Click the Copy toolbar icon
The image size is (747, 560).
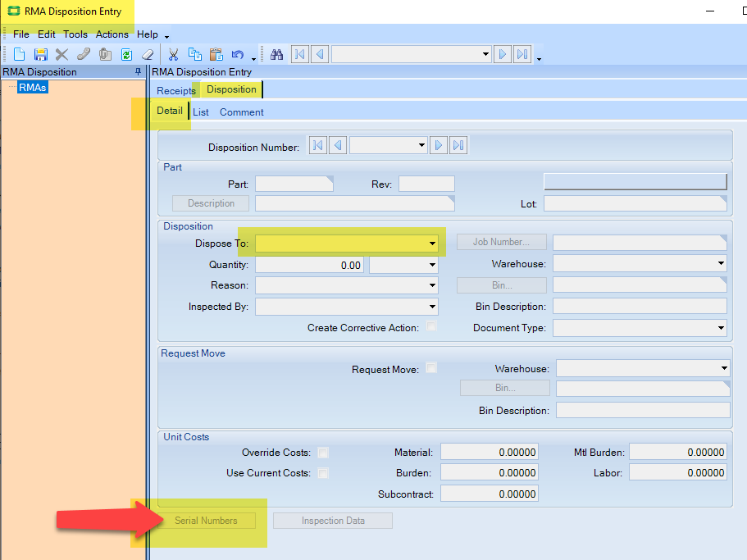pyautogui.click(x=195, y=54)
